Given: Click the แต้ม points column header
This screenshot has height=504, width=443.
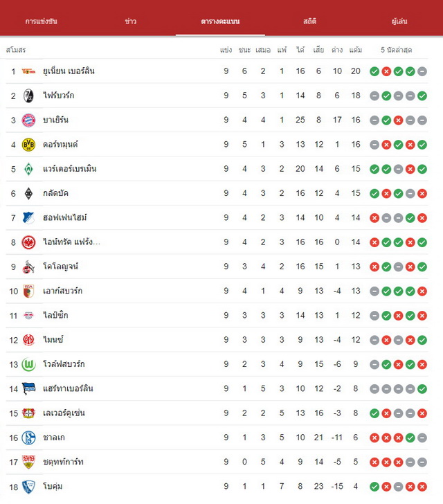Looking at the screenshot, I should [356, 50].
